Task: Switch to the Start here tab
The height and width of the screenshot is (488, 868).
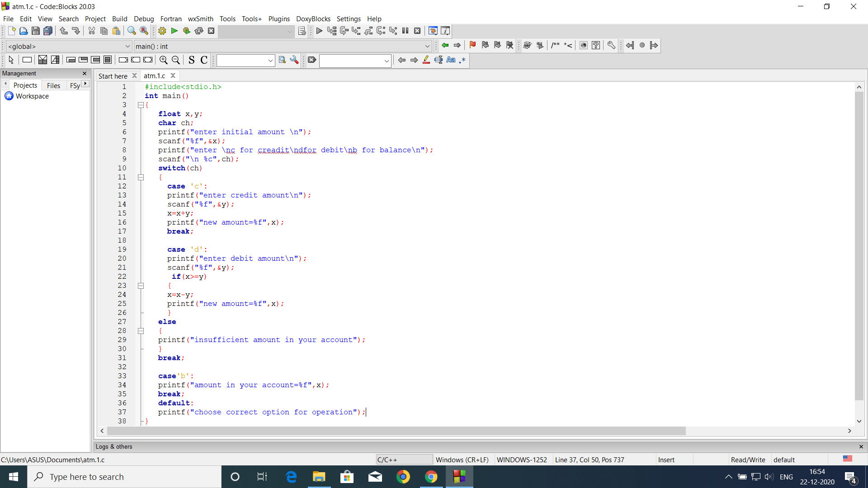Action: click(112, 76)
